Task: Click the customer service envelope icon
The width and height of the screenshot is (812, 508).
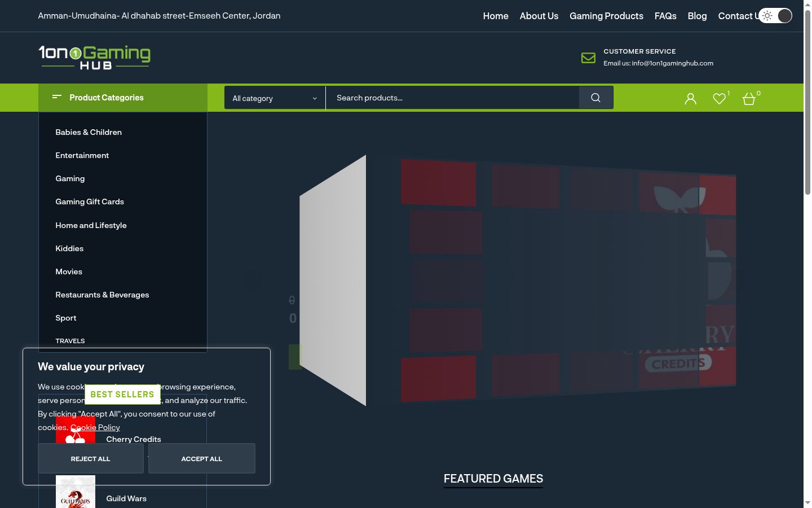Action: click(588, 58)
